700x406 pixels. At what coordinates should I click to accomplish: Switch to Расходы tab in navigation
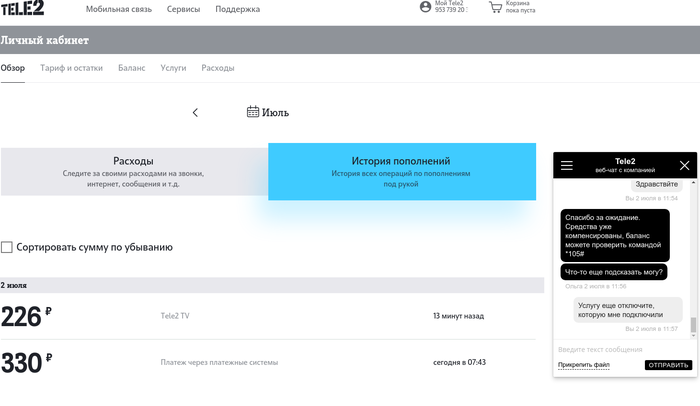[218, 68]
